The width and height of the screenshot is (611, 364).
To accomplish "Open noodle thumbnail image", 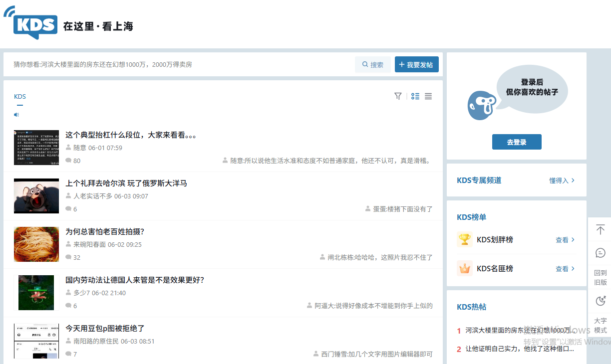I will [36, 244].
